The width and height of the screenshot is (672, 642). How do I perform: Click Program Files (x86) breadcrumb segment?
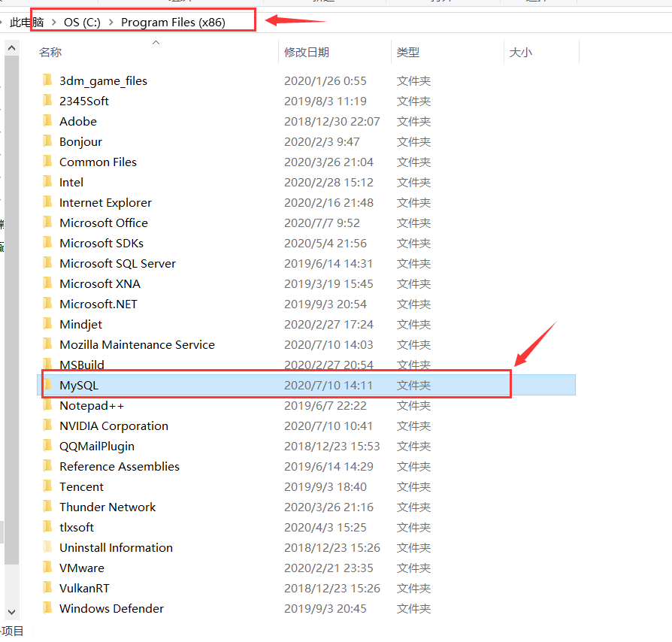173,23
